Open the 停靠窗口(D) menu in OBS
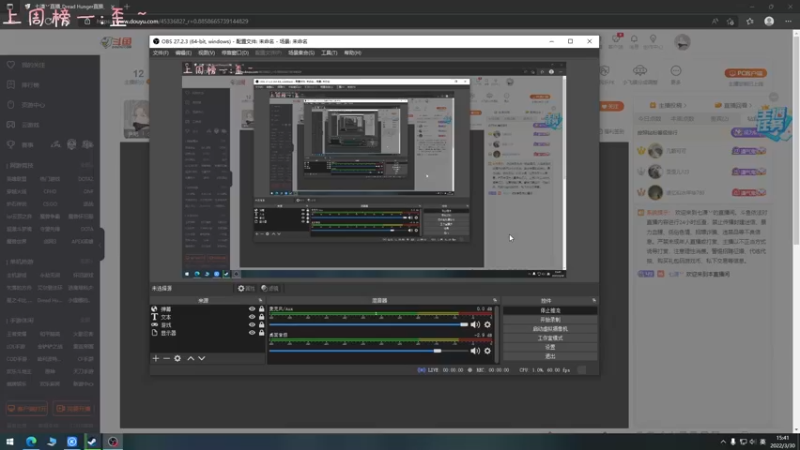The width and height of the screenshot is (800, 450). tap(235, 53)
